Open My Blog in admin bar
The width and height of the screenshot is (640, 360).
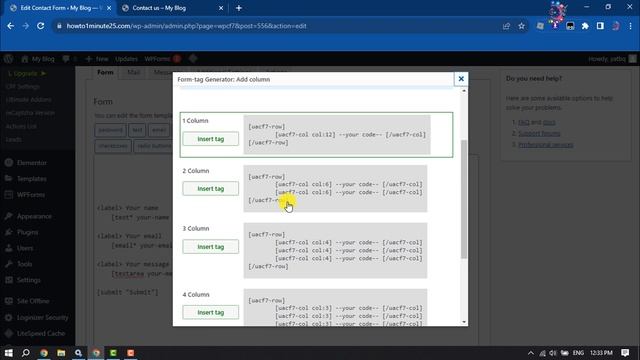coord(38,59)
